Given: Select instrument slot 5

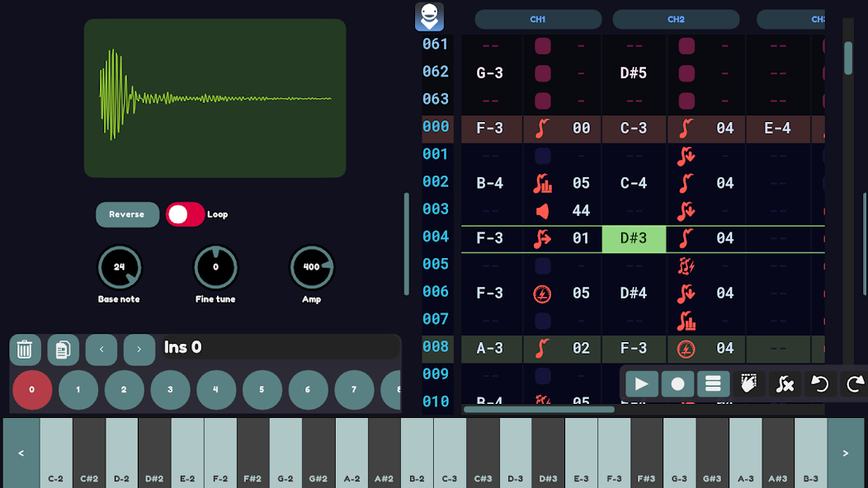Looking at the screenshot, I should pos(262,391).
